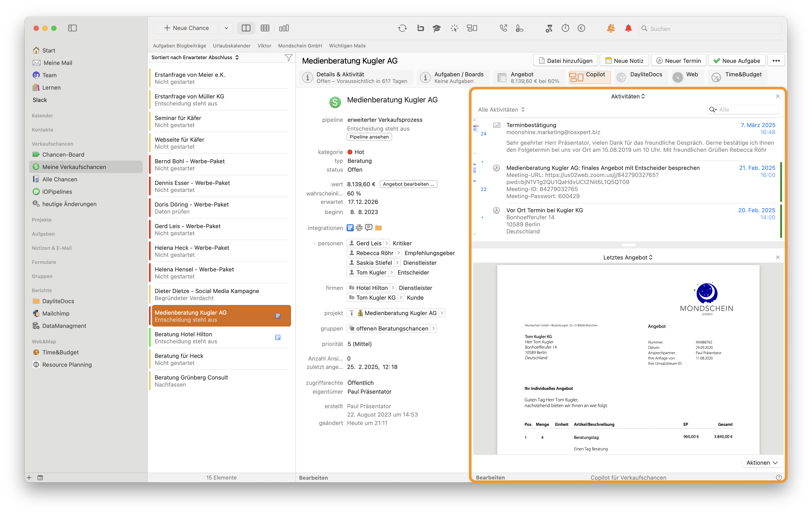Close the Letztes Angebot panel
This screenshot has height=515, width=812.
(778, 257)
